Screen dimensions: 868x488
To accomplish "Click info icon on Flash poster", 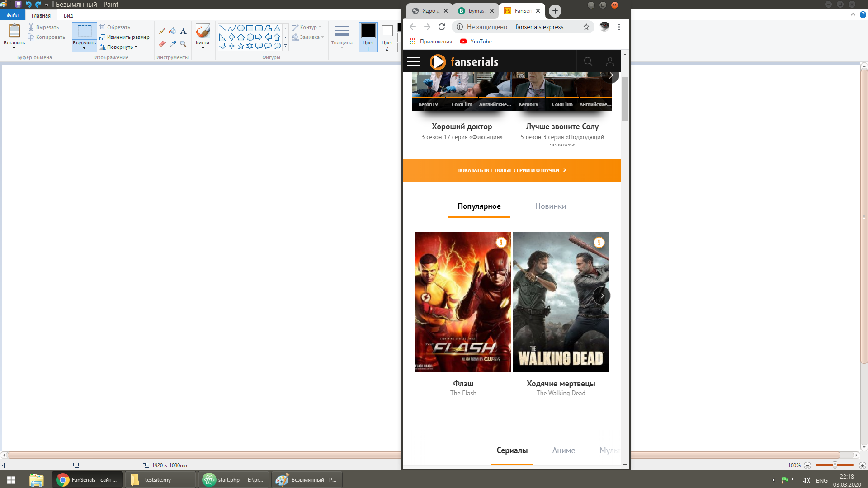I will pyautogui.click(x=501, y=242).
